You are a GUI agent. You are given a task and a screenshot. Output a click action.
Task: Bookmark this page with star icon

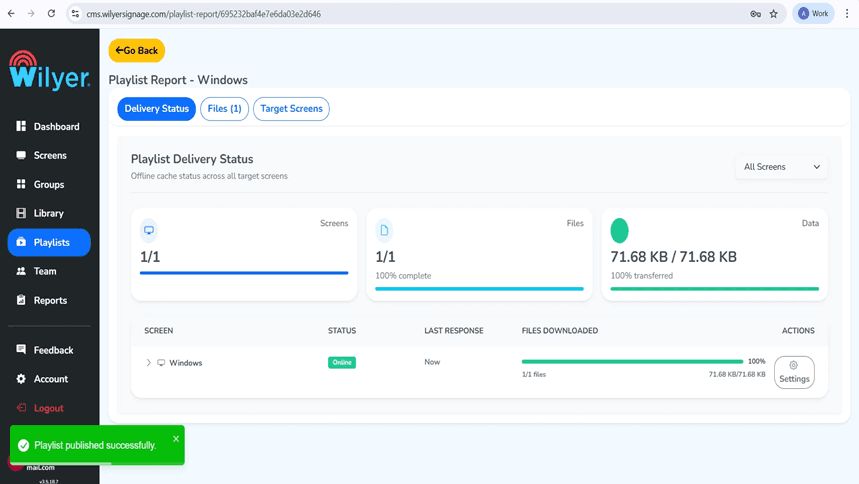point(774,14)
